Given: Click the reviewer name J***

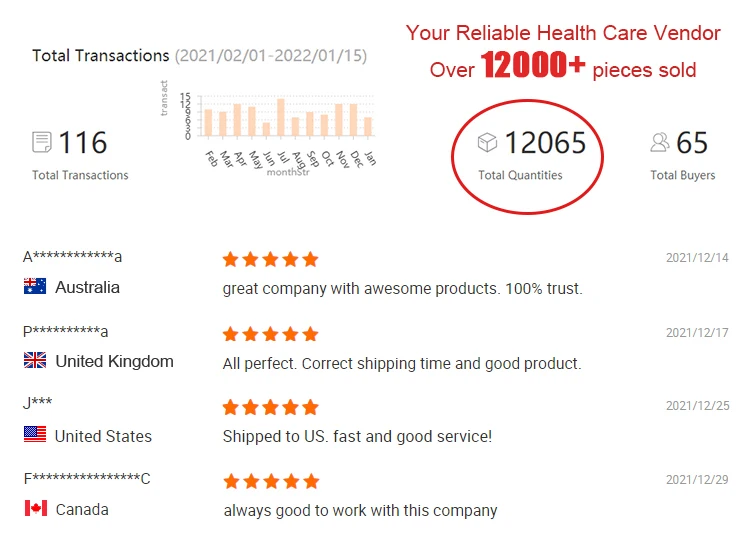Looking at the screenshot, I should [x=37, y=403].
